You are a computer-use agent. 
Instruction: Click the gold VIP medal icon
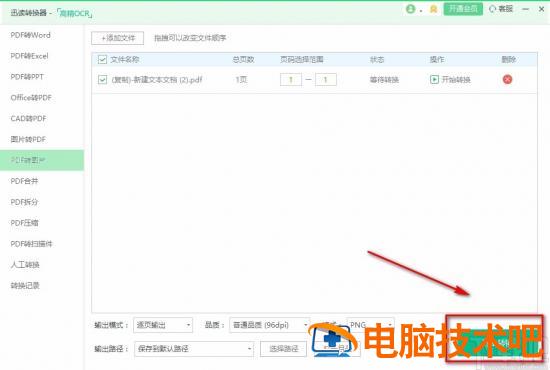pos(434,9)
